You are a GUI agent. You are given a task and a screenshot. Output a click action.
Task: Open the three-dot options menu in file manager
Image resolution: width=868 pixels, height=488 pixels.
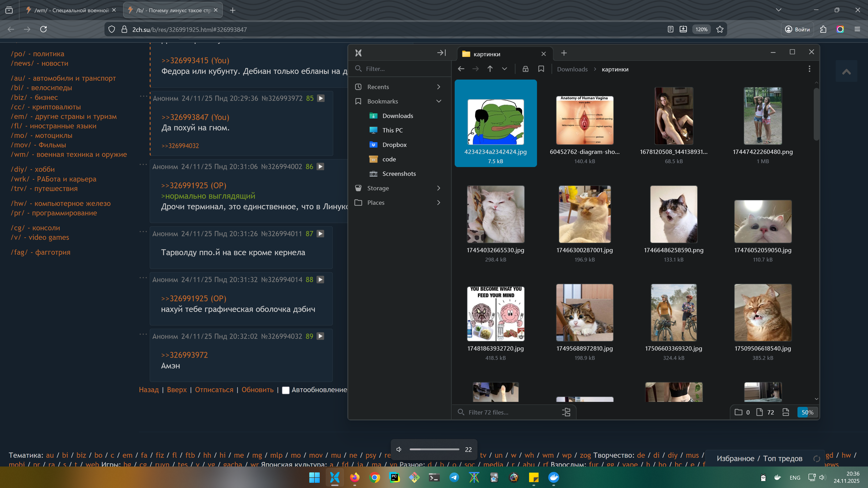[x=809, y=69]
